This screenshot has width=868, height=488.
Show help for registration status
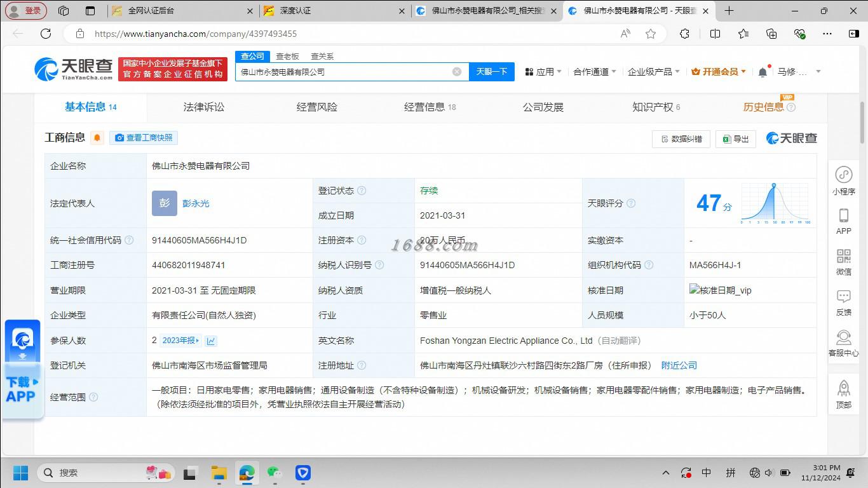[x=362, y=191]
